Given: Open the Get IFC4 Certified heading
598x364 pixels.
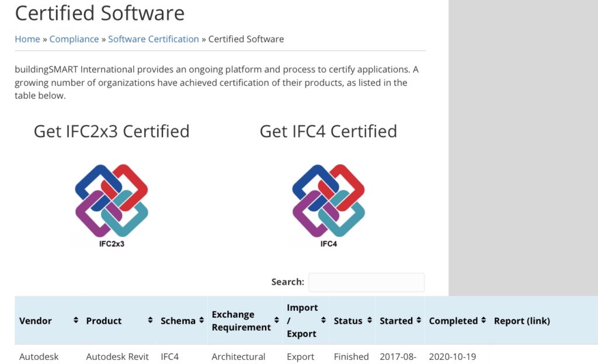Looking at the screenshot, I should point(328,131).
